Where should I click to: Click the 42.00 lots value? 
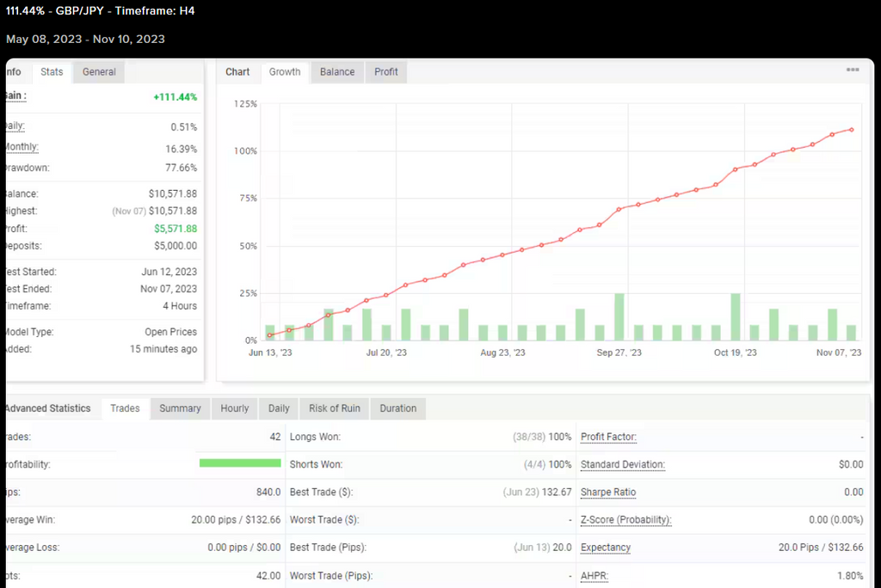(x=268, y=576)
